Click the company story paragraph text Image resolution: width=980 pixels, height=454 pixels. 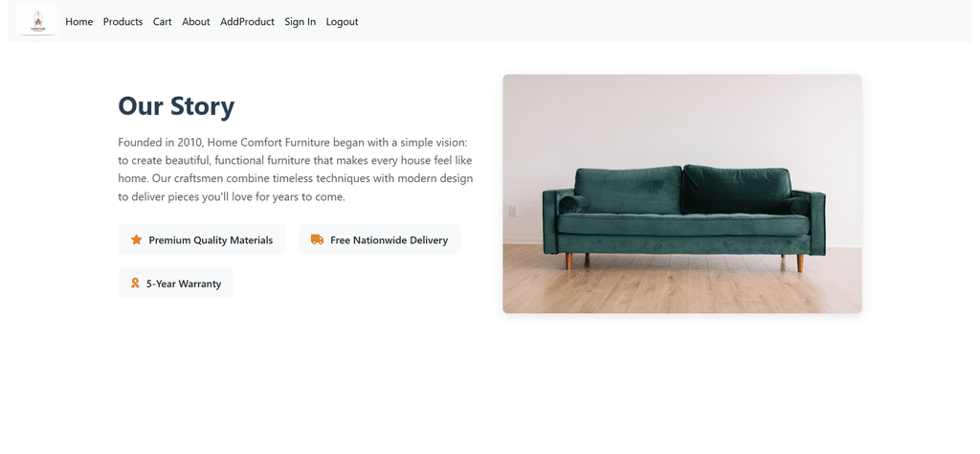[x=296, y=170]
